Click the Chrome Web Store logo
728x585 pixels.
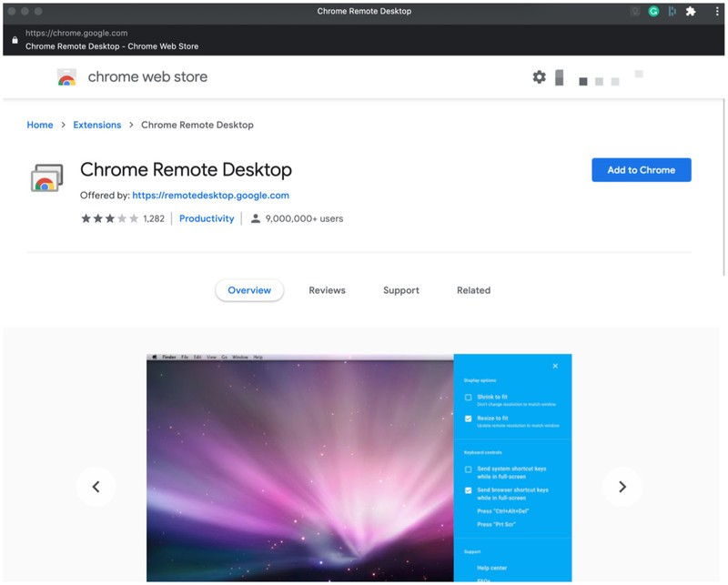pyautogui.click(x=66, y=77)
